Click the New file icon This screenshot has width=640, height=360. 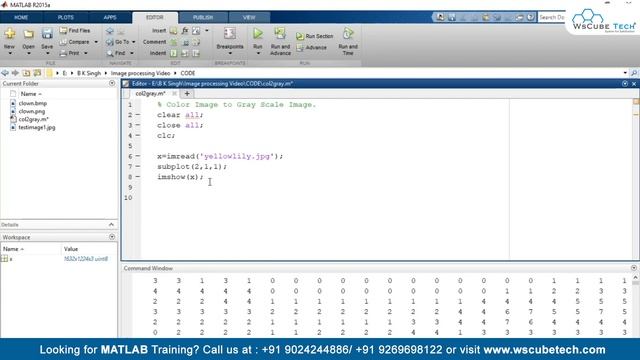10,34
